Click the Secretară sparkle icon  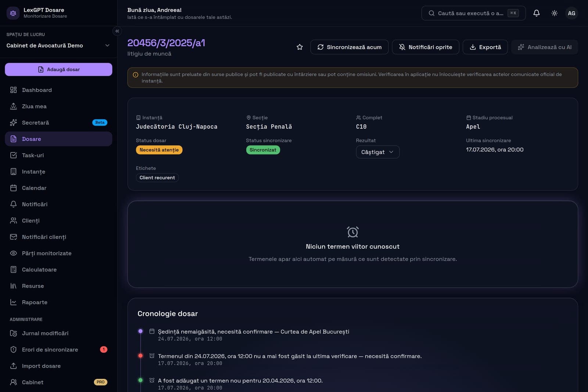coord(14,123)
